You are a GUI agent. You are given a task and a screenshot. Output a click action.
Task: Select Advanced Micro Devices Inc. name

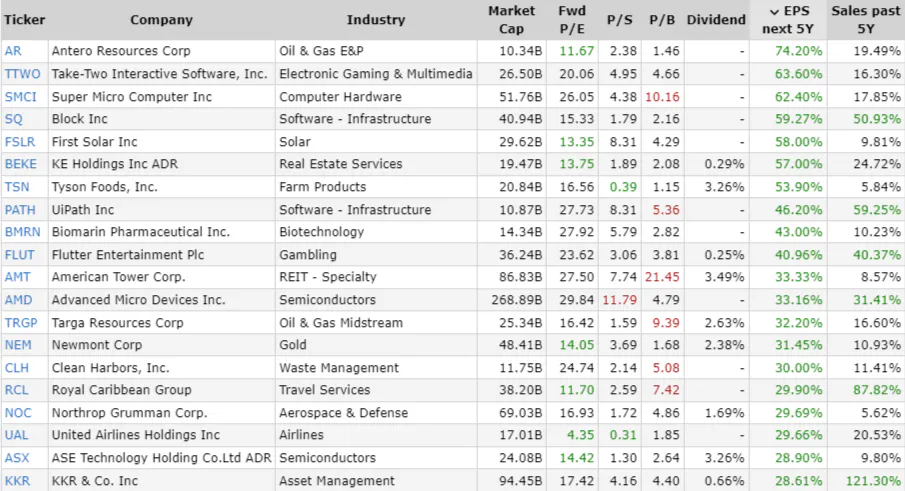point(139,300)
